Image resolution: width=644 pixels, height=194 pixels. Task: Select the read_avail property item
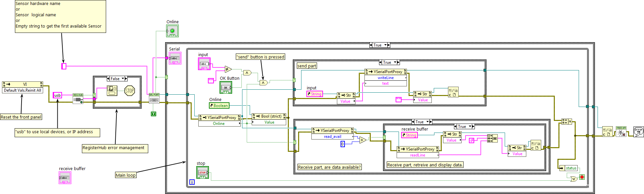coord(332,137)
